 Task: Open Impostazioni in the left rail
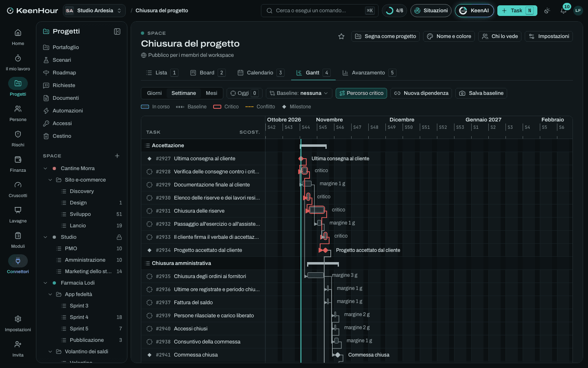18,323
